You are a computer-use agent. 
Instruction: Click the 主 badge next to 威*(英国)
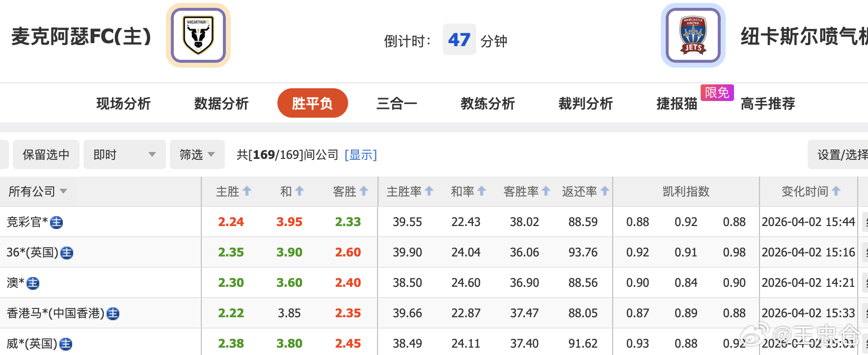pos(66,344)
